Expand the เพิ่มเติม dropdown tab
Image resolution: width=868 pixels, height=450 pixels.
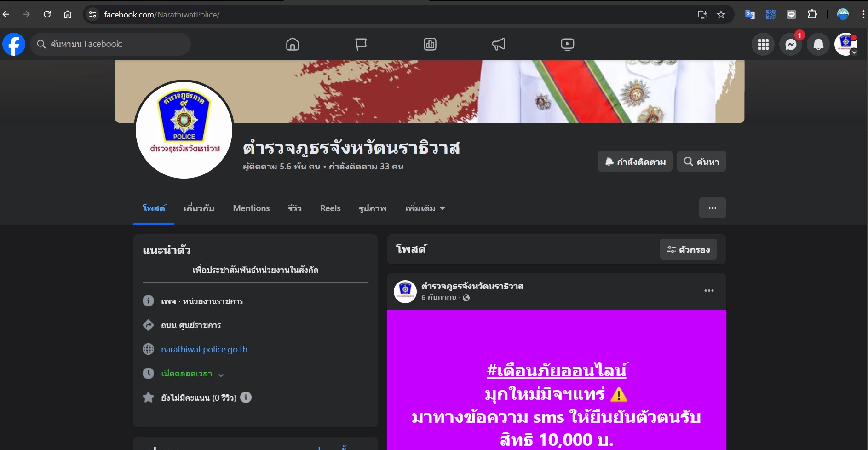pos(425,208)
